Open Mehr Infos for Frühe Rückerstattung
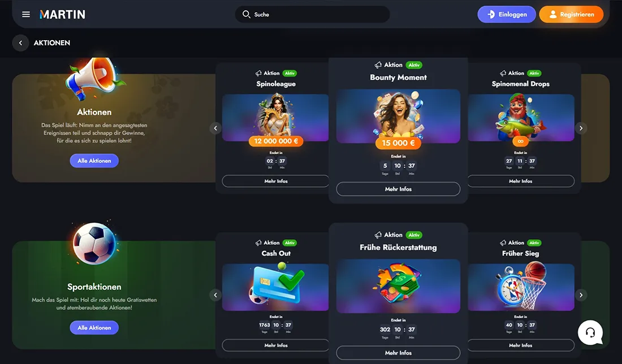The height and width of the screenshot is (364, 622). coord(398,353)
